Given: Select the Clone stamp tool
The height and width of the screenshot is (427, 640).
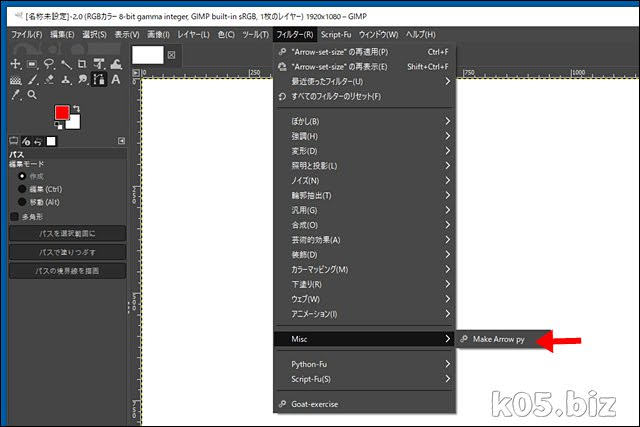Looking at the screenshot, I should click(66, 80).
